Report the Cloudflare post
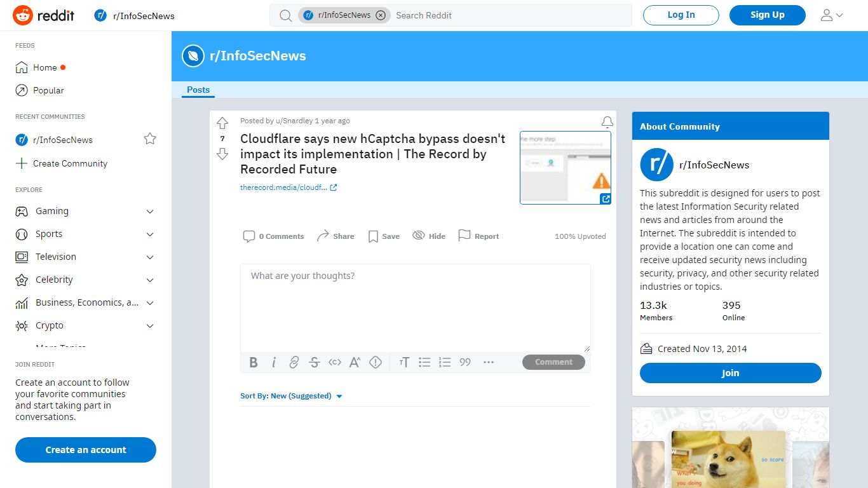This screenshot has width=868, height=488. [x=478, y=236]
